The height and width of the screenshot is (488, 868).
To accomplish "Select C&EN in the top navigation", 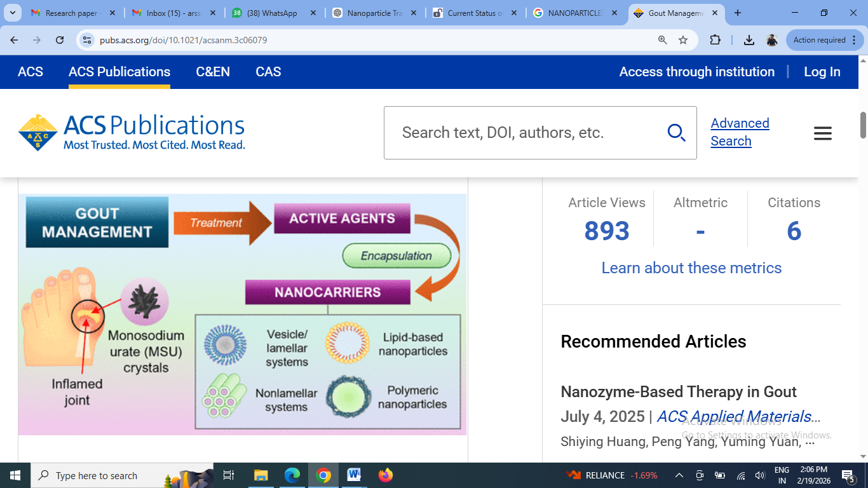I will pos(213,72).
